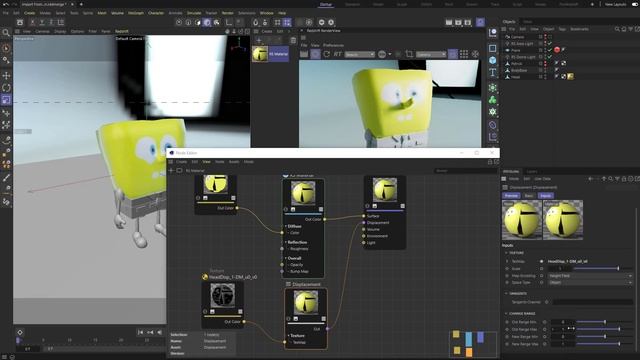Click the search icon in Objects panel

(617, 29)
